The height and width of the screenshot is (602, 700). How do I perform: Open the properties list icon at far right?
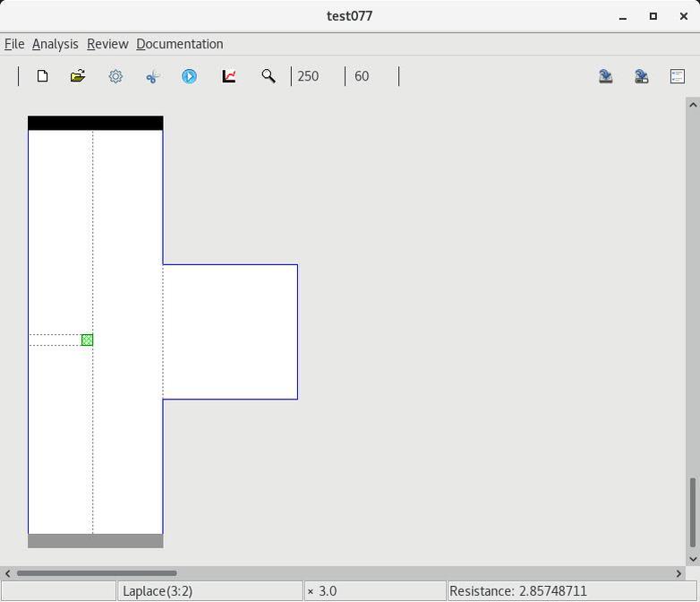click(678, 76)
